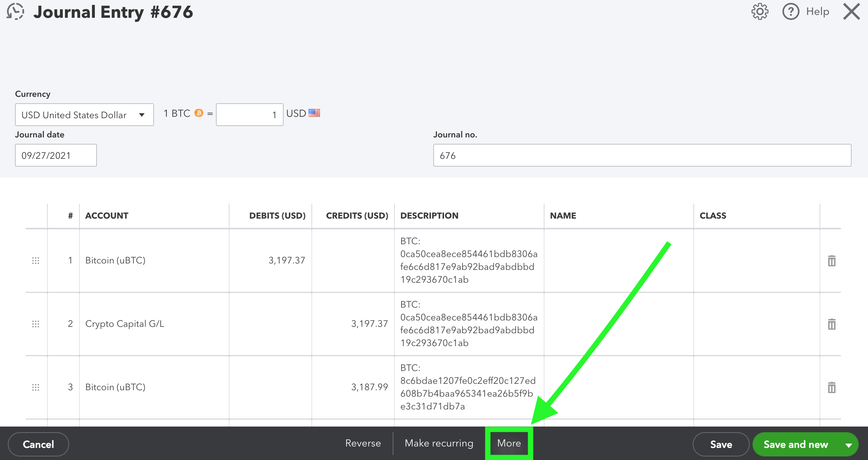Click the 3,187.99 credit amount
Viewport: 868px width, 460px height.
(x=370, y=387)
